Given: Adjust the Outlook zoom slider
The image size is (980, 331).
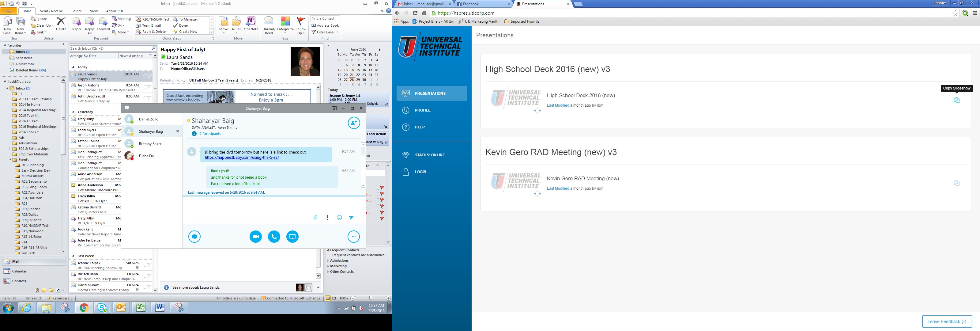Looking at the screenshot, I should pos(371,298).
